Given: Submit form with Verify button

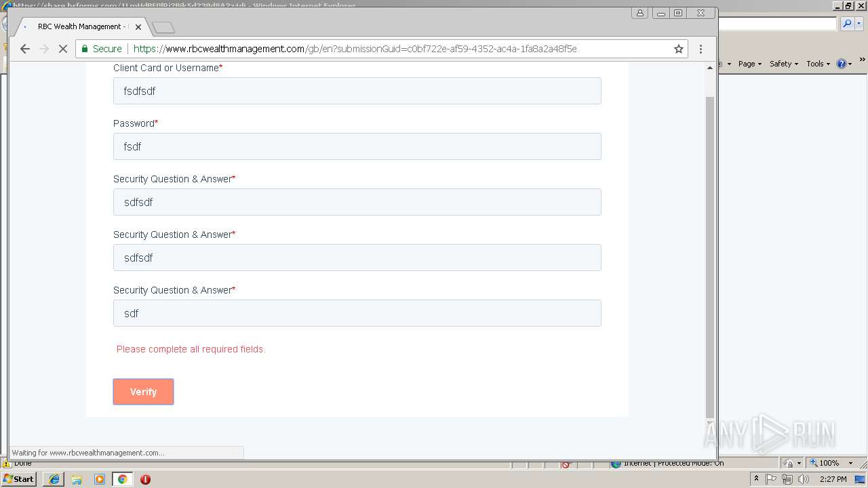Looking at the screenshot, I should click(x=143, y=392).
